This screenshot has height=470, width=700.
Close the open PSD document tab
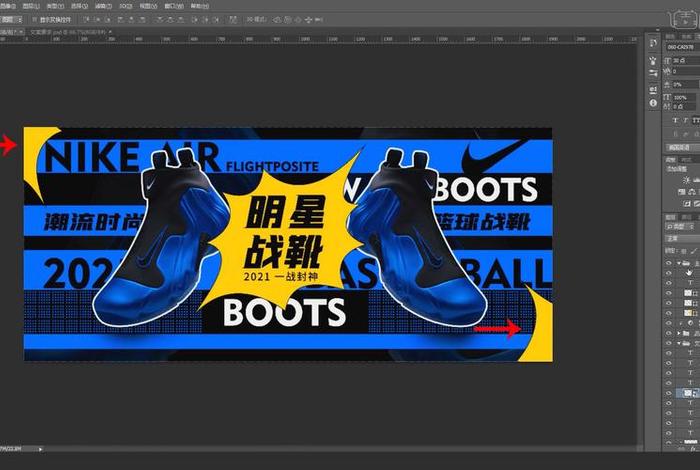(110, 32)
